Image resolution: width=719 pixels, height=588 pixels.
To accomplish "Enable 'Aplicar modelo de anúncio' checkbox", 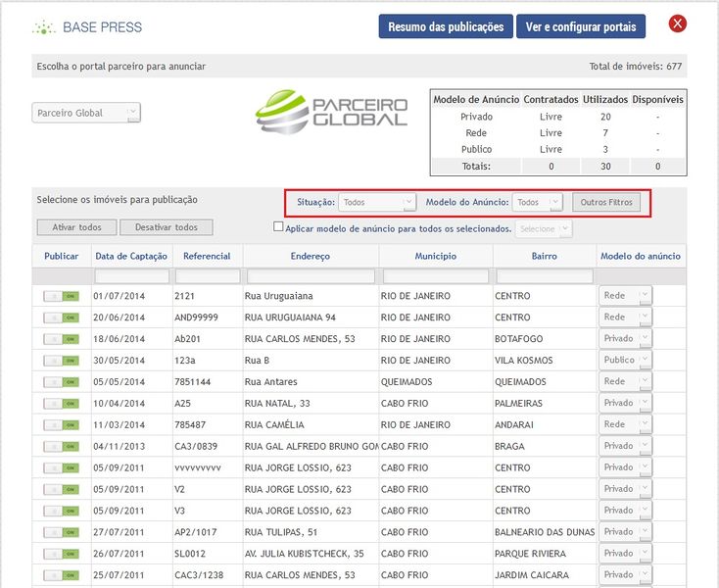I will tap(278, 227).
